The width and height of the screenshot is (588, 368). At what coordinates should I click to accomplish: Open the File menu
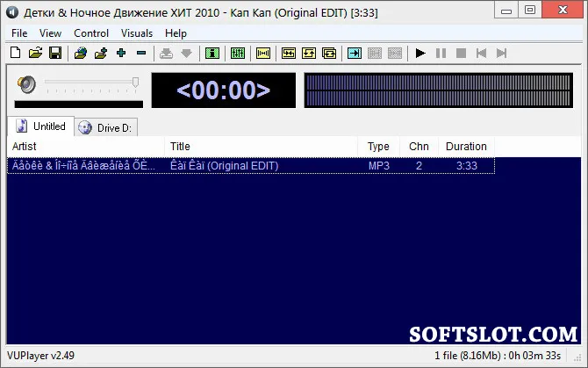[19, 33]
